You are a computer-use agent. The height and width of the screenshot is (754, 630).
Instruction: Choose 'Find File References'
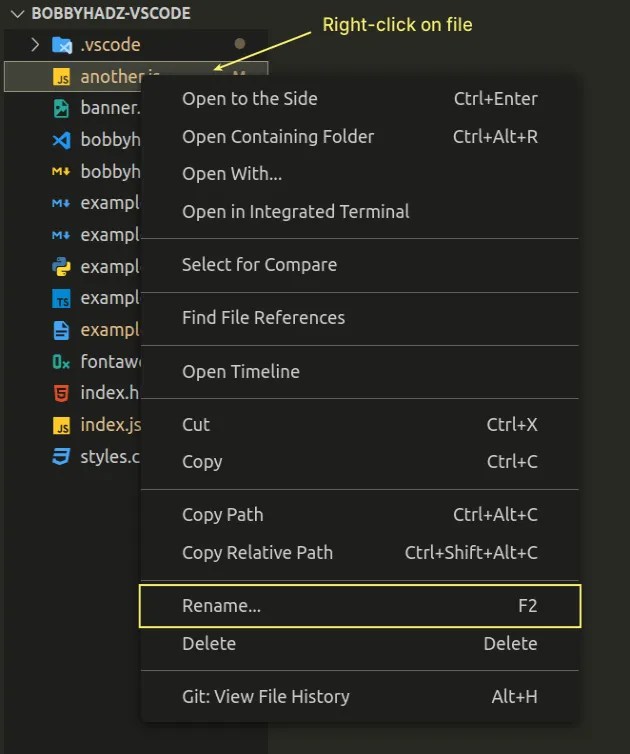click(x=360, y=318)
